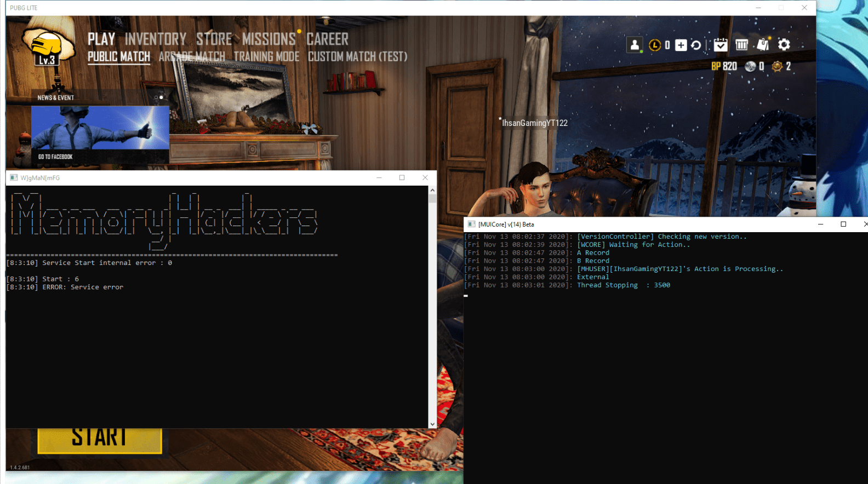Open the MISSIONS tab
Screen dimensions: 868x484
[269, 39]
